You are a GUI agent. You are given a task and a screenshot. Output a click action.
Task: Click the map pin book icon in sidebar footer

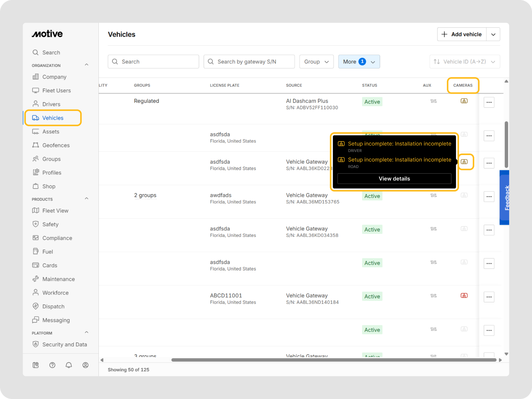tap(36, 365)
